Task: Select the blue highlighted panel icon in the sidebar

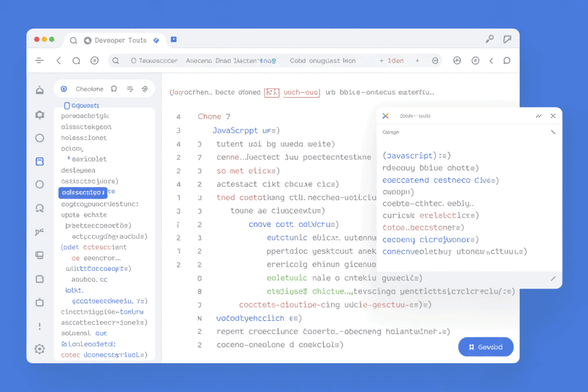Action: click(40, 162)
